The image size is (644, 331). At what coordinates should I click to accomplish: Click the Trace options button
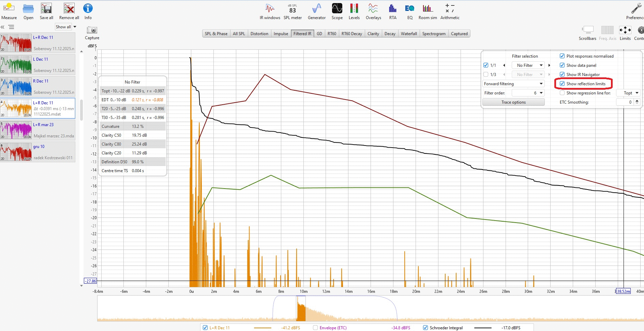tap(513, 102)
